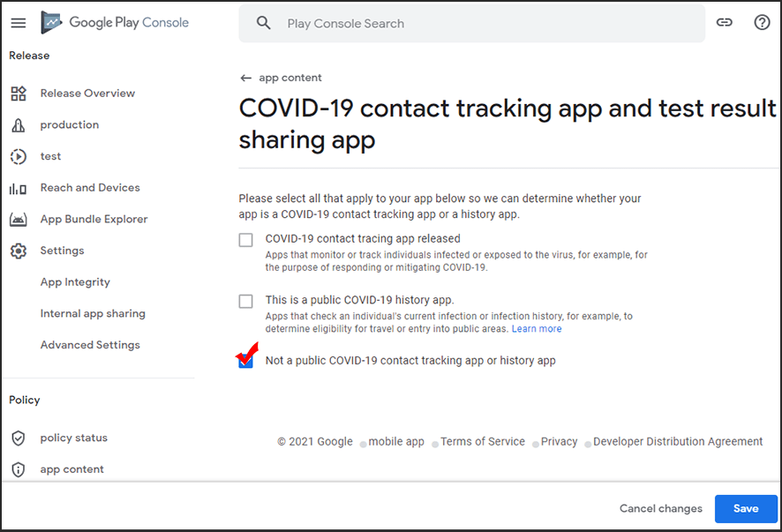Open the Learn more link
Screen dimensions: 782x532
click(x=537, y=329)
